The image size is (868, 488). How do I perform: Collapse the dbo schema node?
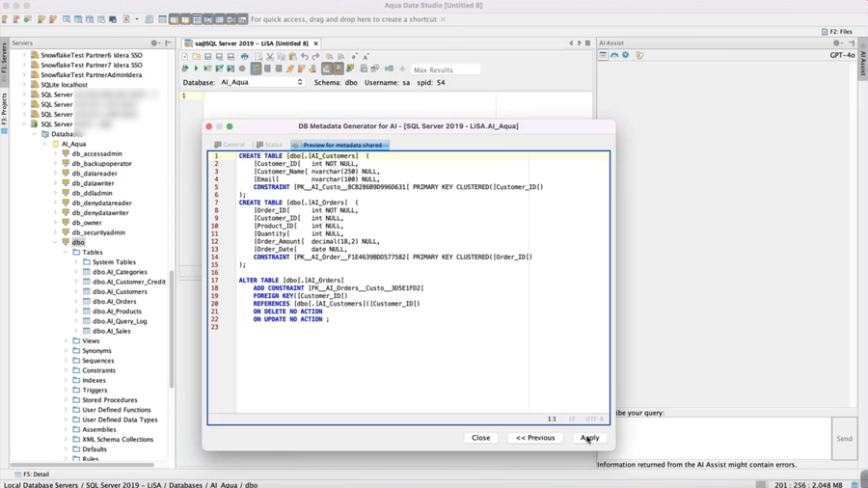(56, 242)
